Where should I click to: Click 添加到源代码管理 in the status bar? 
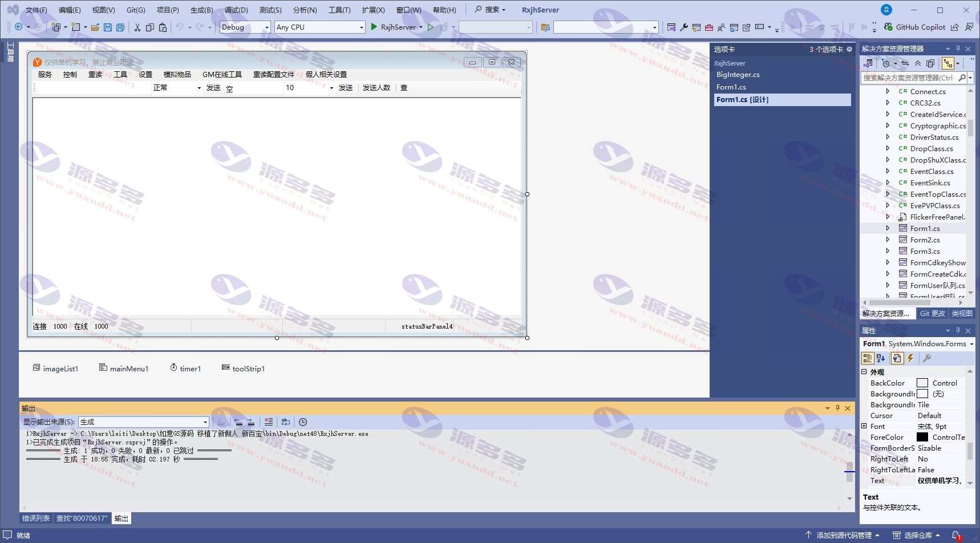click(x=843, y=535)
